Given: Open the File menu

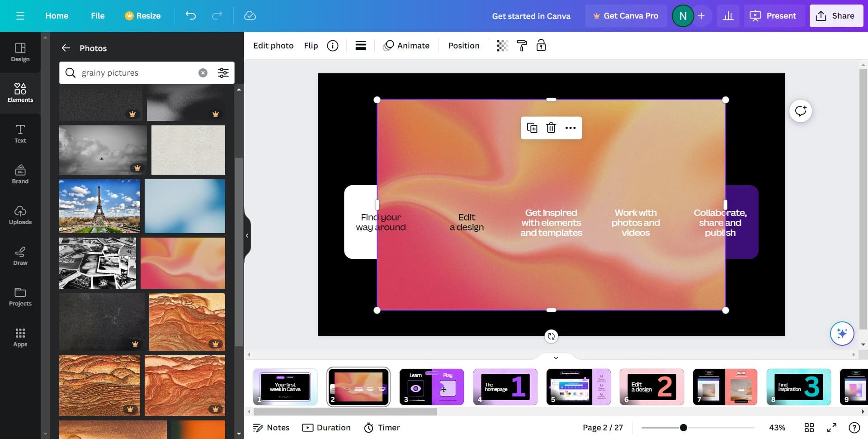Looking at the screenshot, I should [x=98, y=16].
